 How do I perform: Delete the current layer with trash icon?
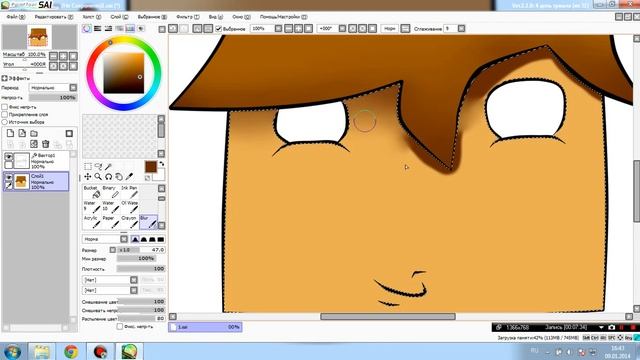coord(46,144)
